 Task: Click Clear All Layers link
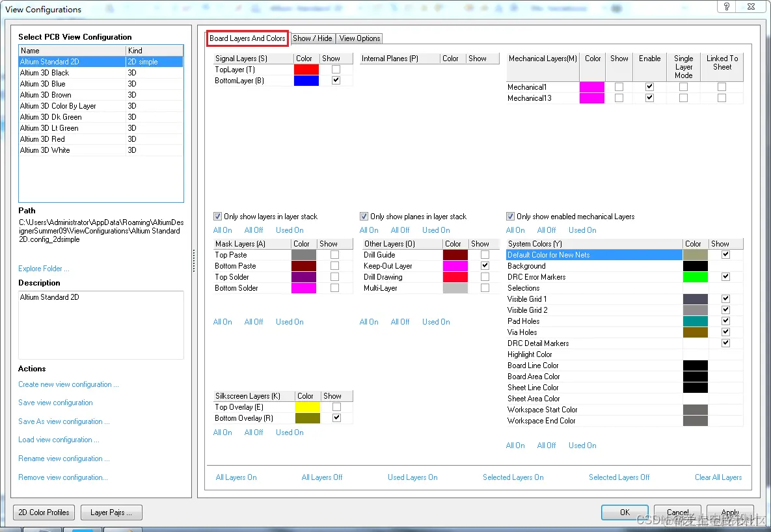pyautogui.click(x=718, y=477)
